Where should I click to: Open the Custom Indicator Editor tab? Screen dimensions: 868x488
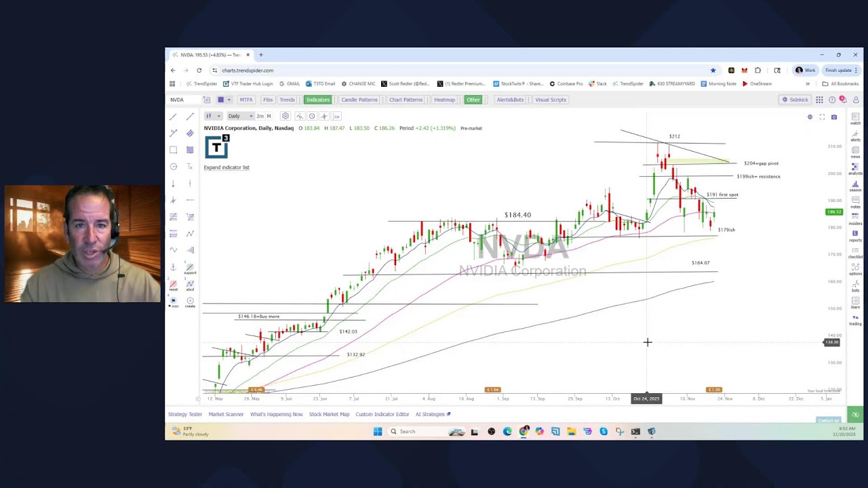coord(382,414)
